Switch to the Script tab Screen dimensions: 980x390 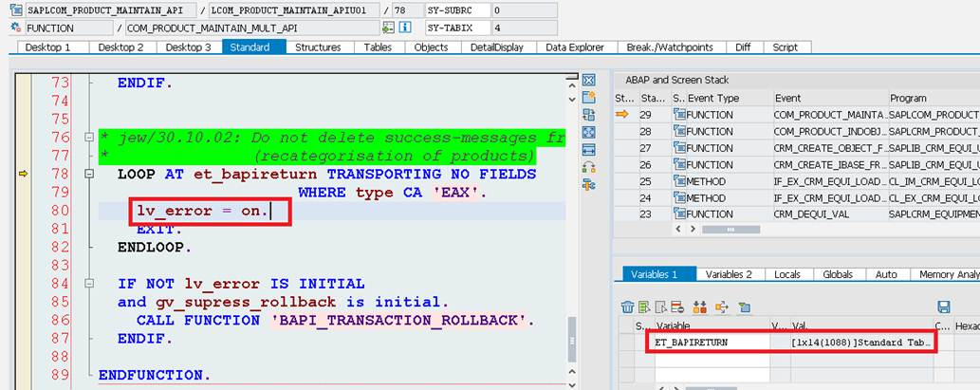point(786,46)
